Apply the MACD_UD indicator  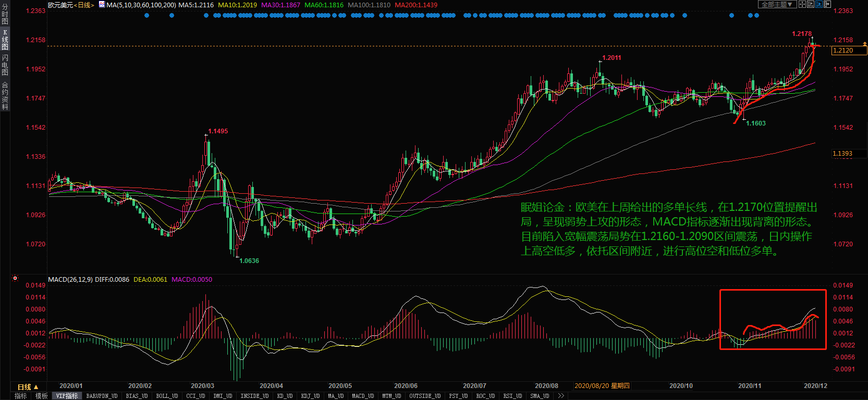(363, 396)
